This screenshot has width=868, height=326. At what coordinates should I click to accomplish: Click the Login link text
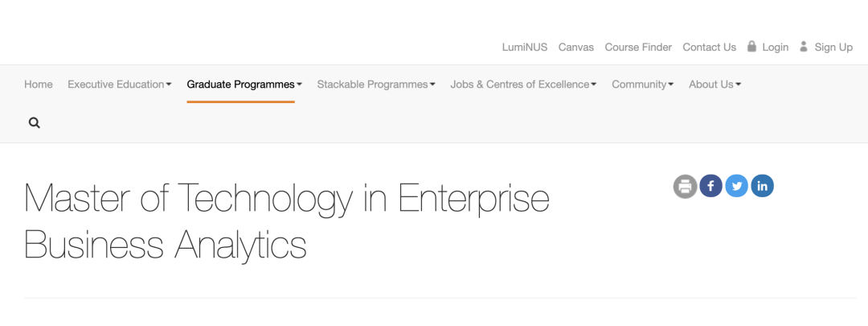pyautogui.click(x=776, y=47)
